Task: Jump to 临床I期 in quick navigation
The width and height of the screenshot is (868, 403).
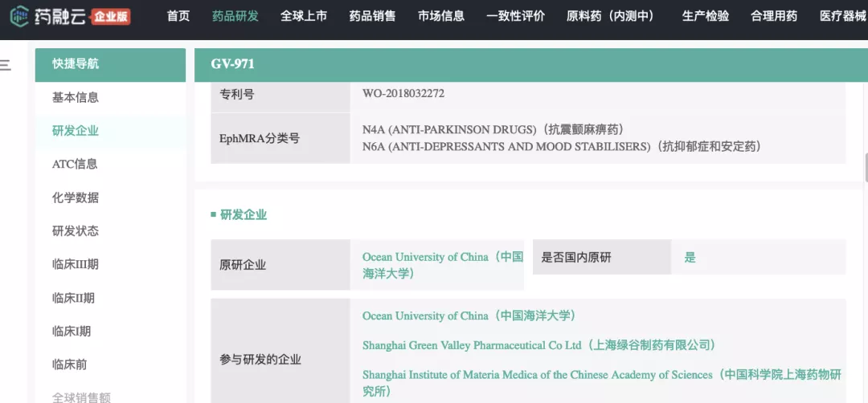Action: click(72, 331)
